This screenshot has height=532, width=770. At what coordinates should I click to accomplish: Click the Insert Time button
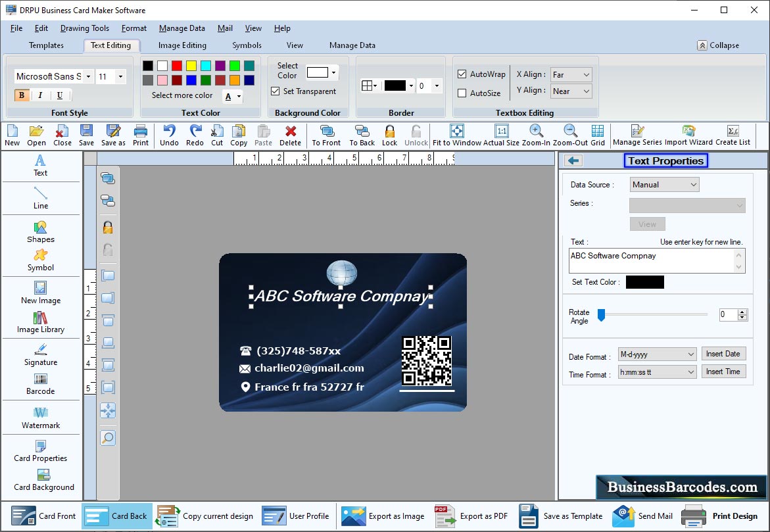click(x=723, y=372)
